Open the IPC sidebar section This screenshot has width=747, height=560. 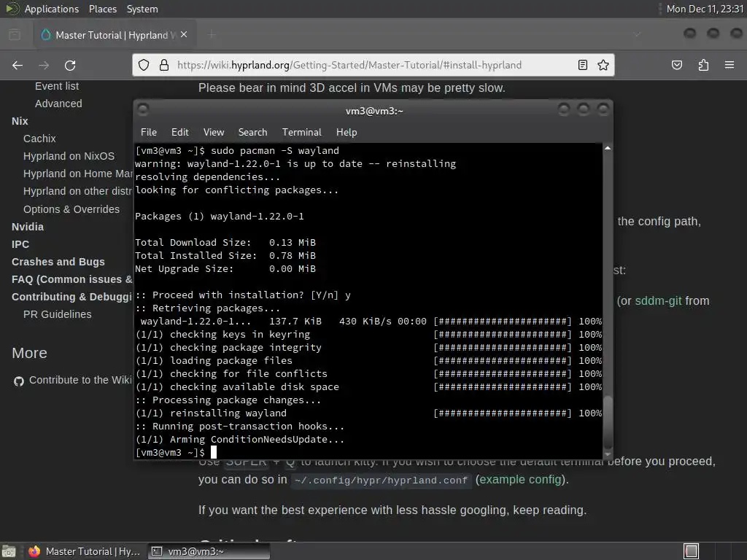coord(20,244)
